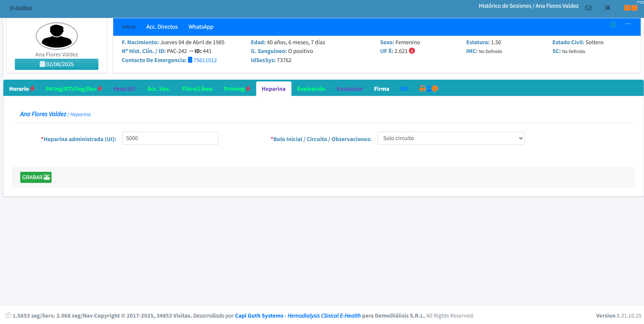The width and height of the screenshot is (644, 324).
Task: Open the WhatsApp menu
Action: [201, 27]
